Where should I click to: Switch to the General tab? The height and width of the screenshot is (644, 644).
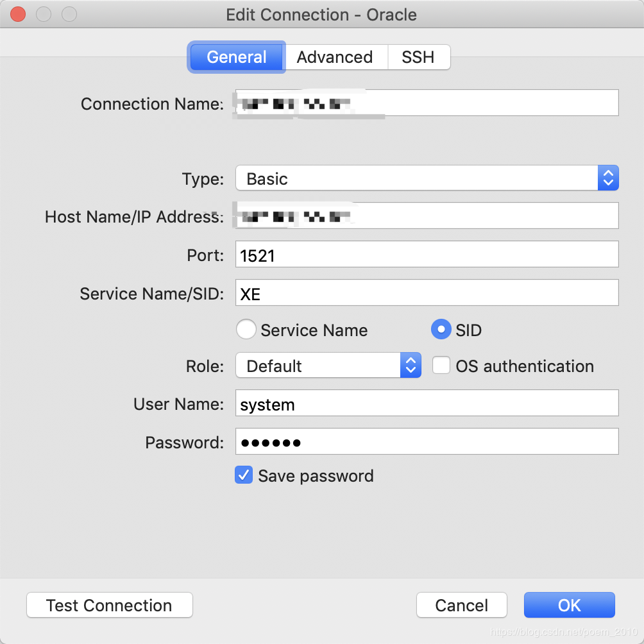point(236,57)
